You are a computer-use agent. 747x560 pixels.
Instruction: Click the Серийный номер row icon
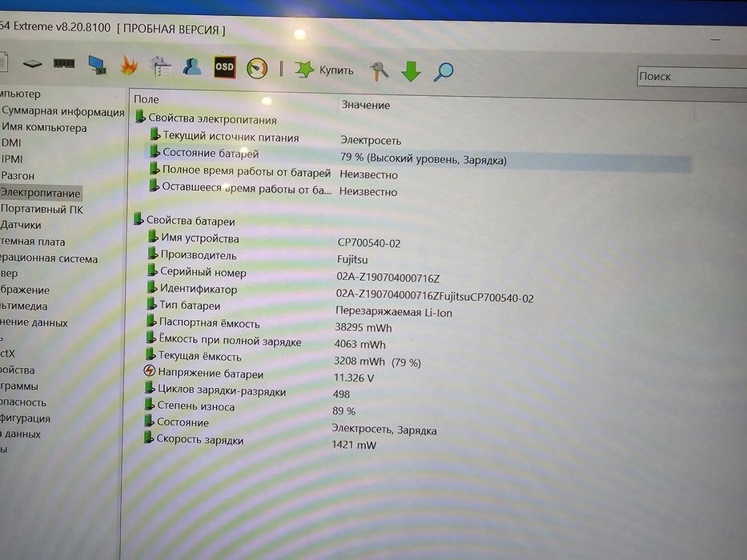tap(152, 270)
